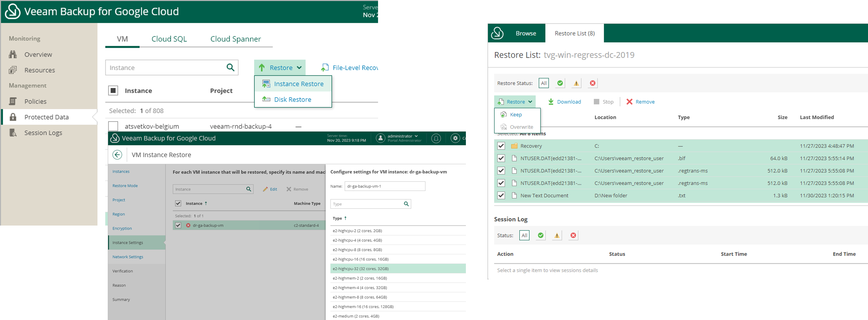Select e2-highmem-4 machine type row

(398, 288)
